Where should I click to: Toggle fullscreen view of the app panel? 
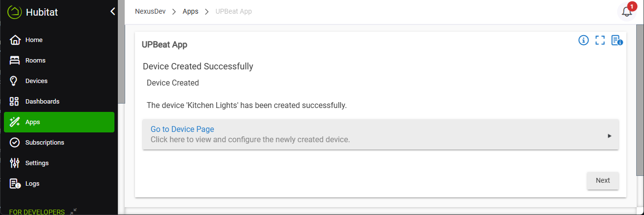coord(600,41)
